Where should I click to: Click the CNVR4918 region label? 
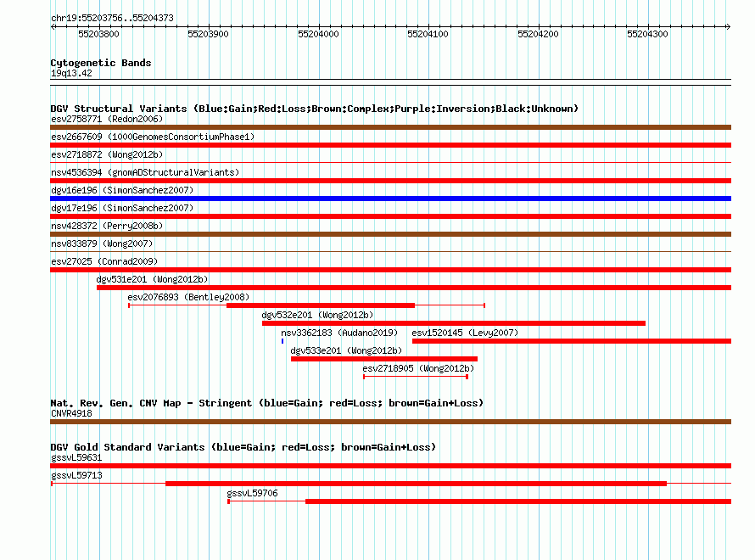[71, 413]
